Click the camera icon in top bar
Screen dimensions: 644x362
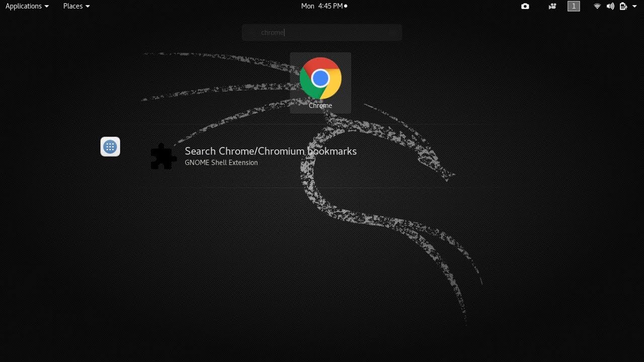click(x=525, y=6)
